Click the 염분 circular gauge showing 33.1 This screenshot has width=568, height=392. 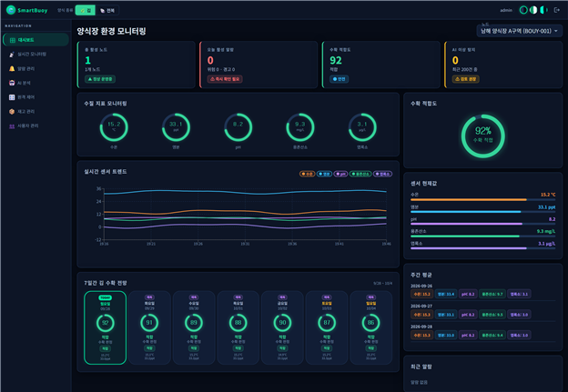click(176, 127)
